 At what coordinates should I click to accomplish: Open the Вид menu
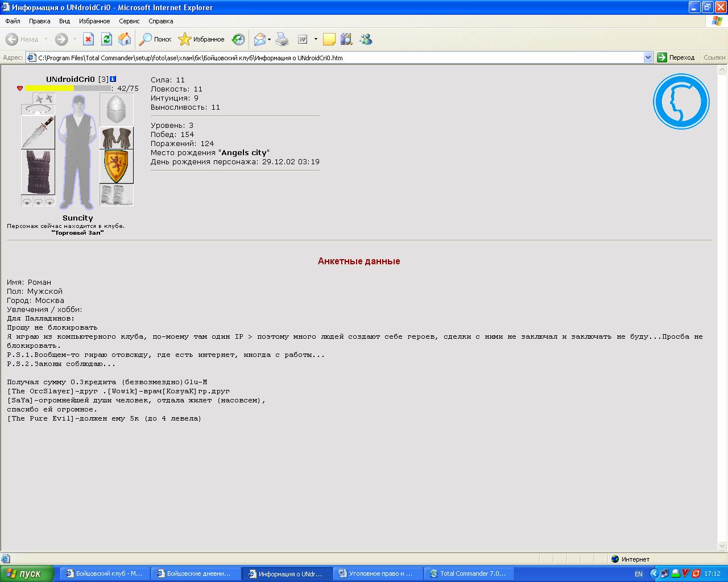[64, 21]
